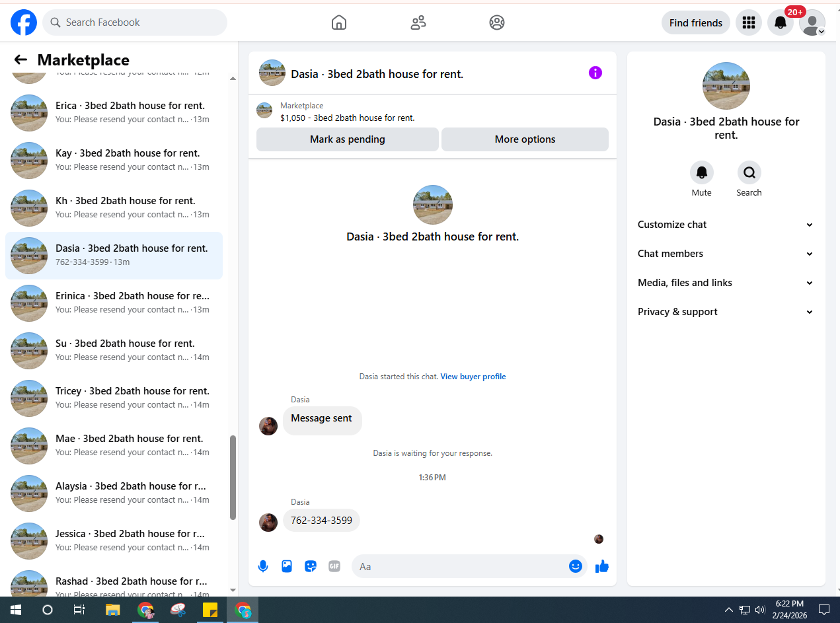Open Sticky Notes from the taskbar
This screenshot has width=840, height=623.
210,610
